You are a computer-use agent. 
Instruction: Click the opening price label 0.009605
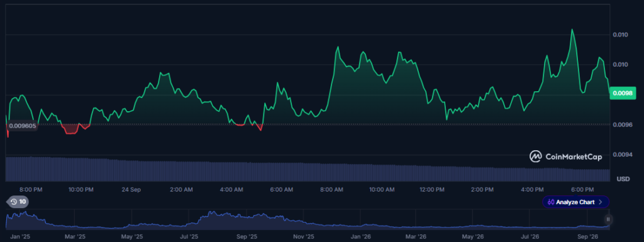pos(23,126)
